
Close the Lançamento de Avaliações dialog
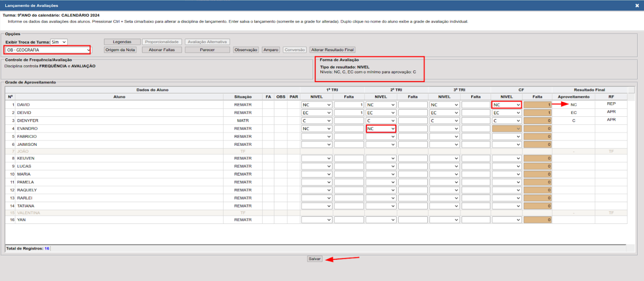[637, 6]
